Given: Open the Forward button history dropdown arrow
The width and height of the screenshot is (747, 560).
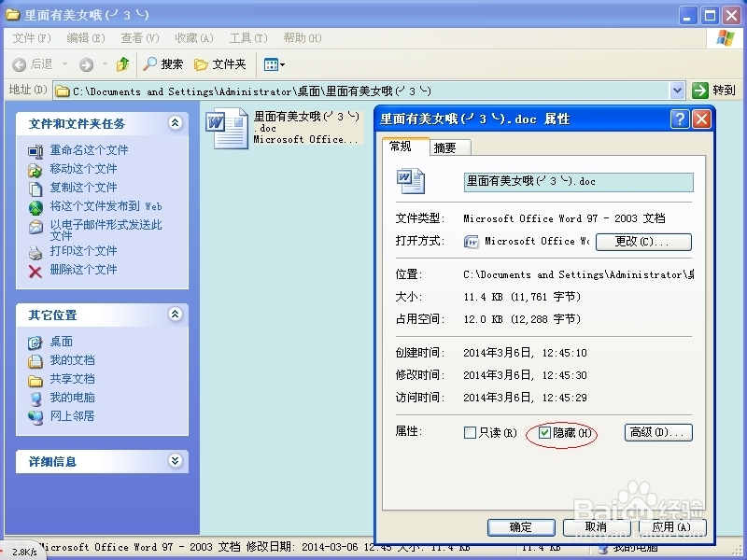Looking at the screenshot, I should click(106, 63).
